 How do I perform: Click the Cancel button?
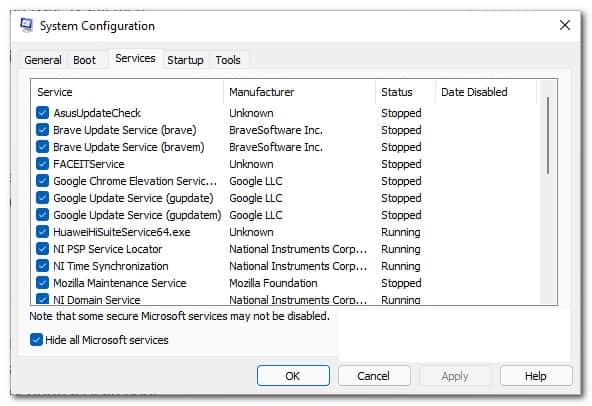click(x=374, y=376)
